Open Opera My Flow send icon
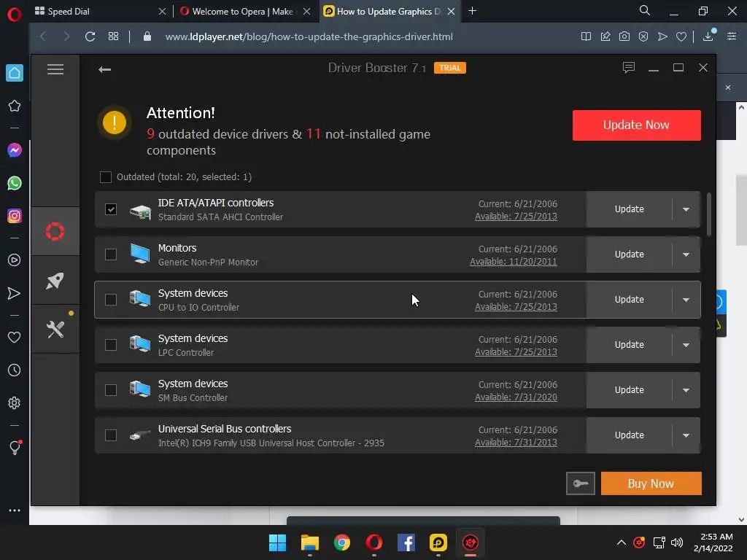This screenshot has height=560, width=747. pyautogui.click(x=15, y=293)
